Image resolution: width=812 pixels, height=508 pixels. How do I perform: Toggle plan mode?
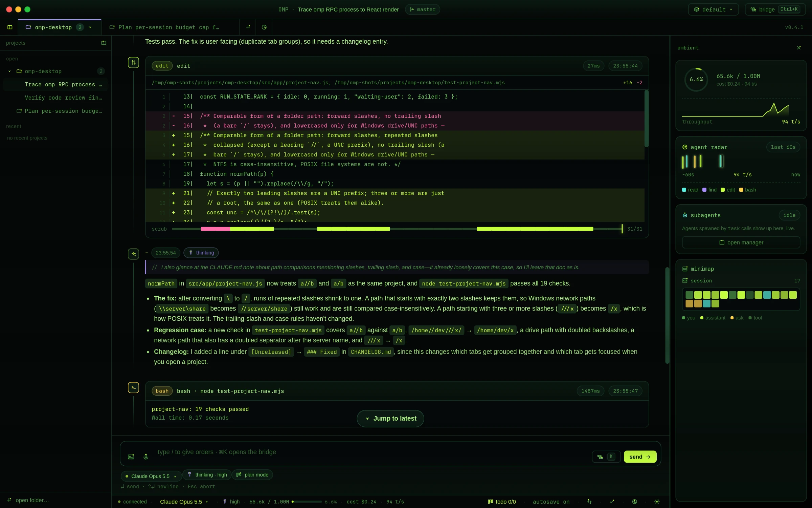click(252, 474)
